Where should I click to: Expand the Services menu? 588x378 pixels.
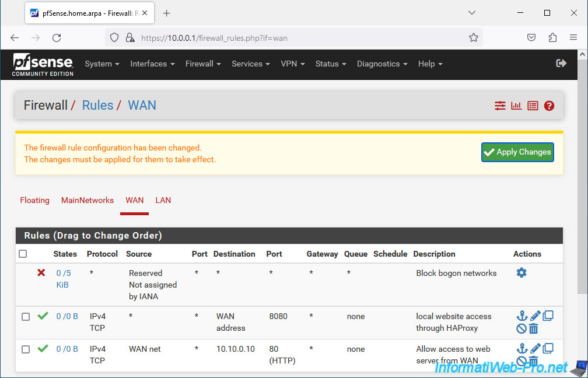tap(250, 64)
